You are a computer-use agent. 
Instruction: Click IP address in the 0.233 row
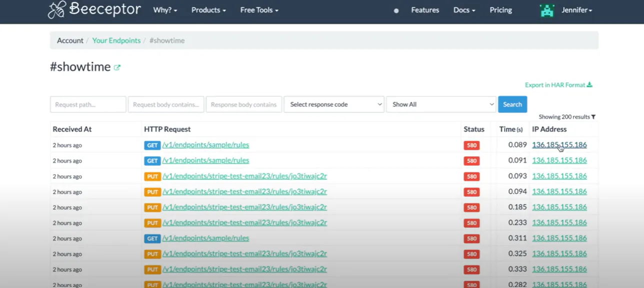559,223
